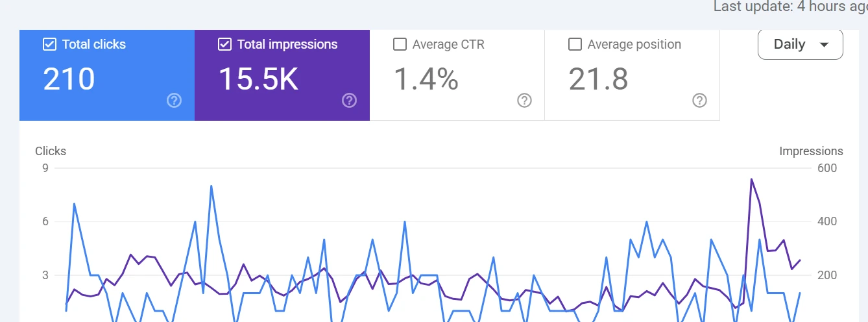The image size is (868, 322).
Task: Click the 200 impressions axis value
Action: [x=827, y=275]
